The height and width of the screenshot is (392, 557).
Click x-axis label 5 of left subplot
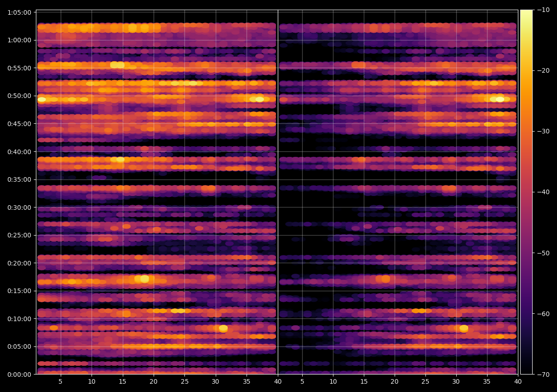pos(61,382)
